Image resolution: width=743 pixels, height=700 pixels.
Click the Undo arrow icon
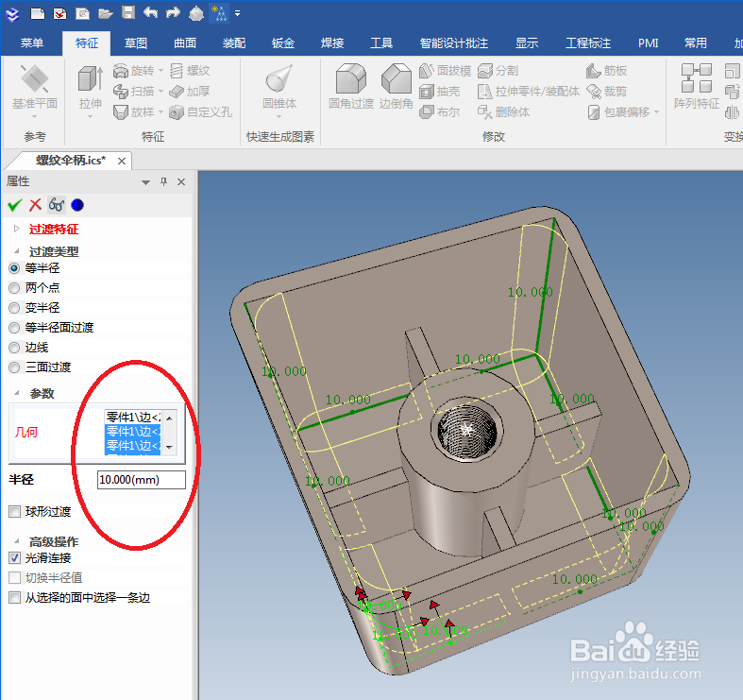click(150, 13)
